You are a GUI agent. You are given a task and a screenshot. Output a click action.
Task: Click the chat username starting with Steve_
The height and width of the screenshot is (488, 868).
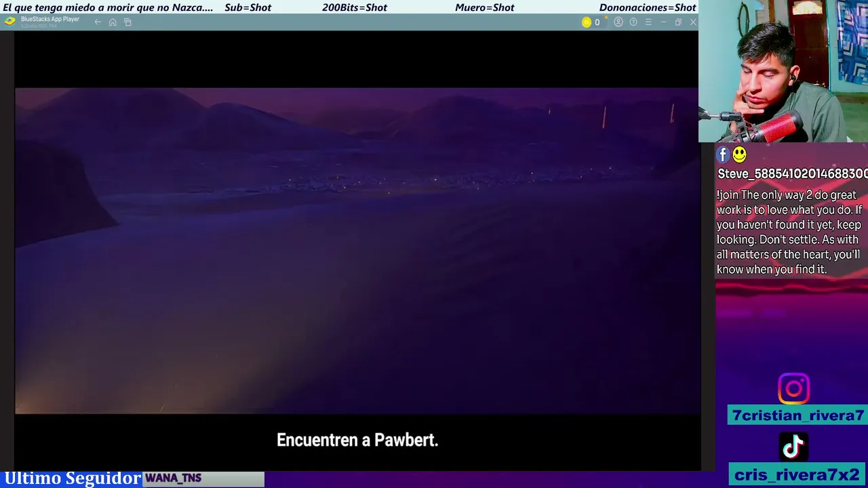tap(793, 174)
